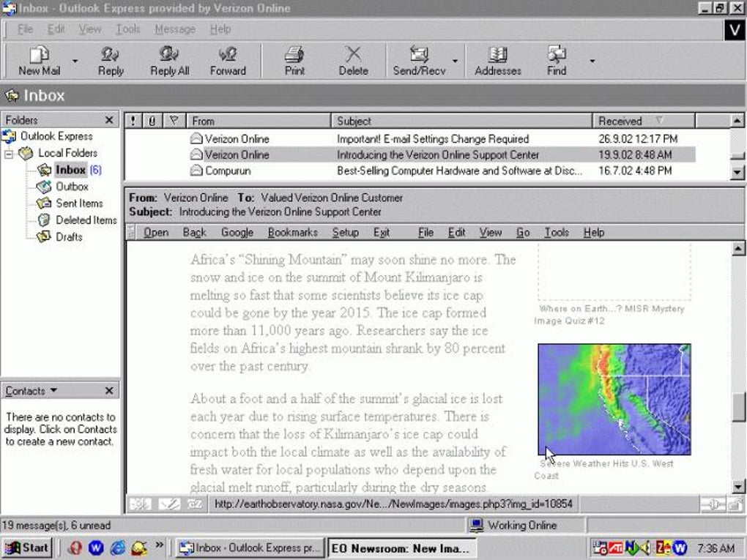Click Open in the embedded browser bar
747x560 pixels.
[x=156, y=232]
